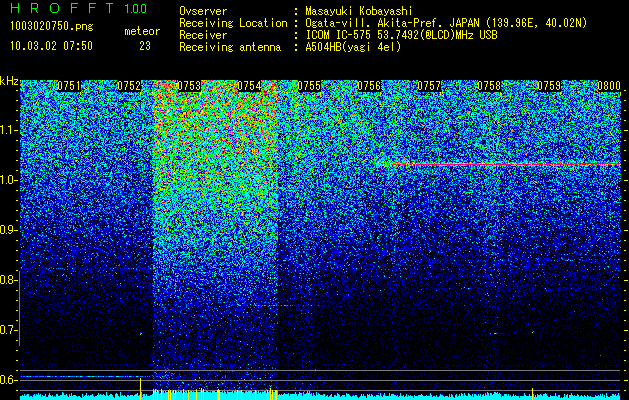Click the A504HB(yagi 4el) antenna text

tap(353, 47)
